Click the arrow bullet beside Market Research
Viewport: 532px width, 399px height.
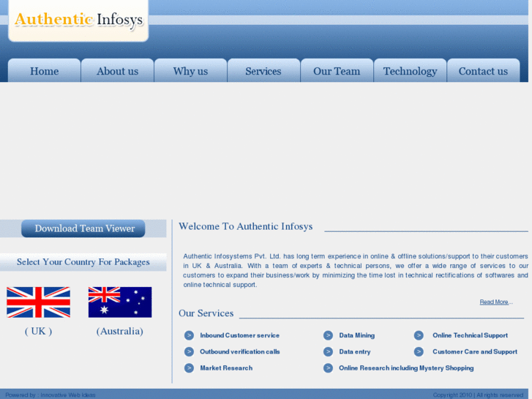(189, 368)
